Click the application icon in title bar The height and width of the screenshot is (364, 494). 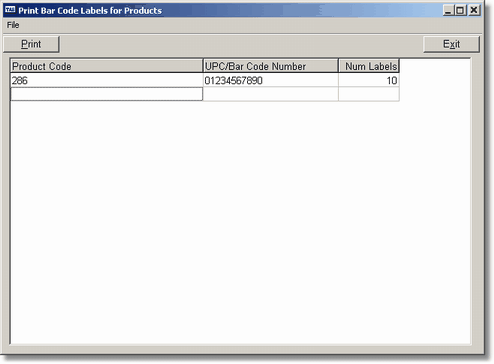coord(10,10)
